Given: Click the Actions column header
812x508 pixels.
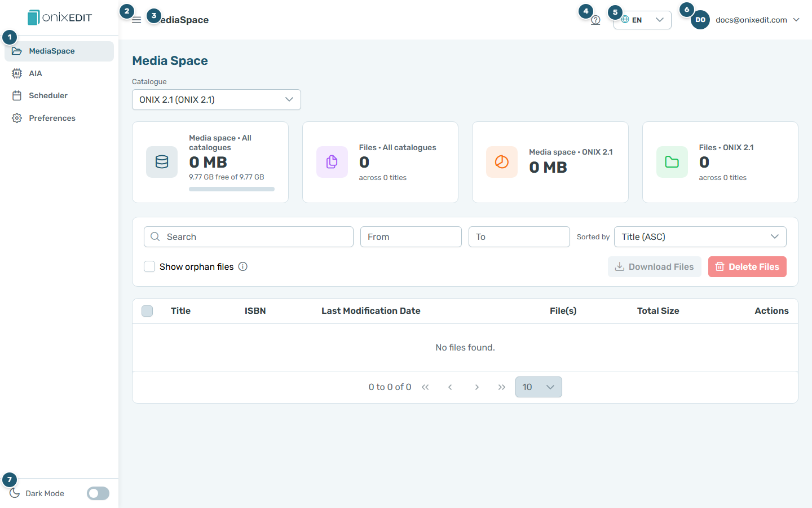Looking at the screenshot, I should [x=771, y=311].
